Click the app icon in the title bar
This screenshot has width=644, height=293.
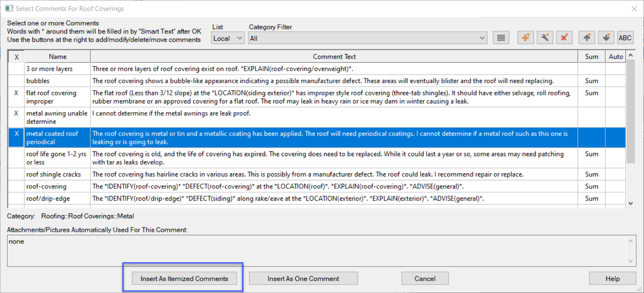click(x=9, y=8)
